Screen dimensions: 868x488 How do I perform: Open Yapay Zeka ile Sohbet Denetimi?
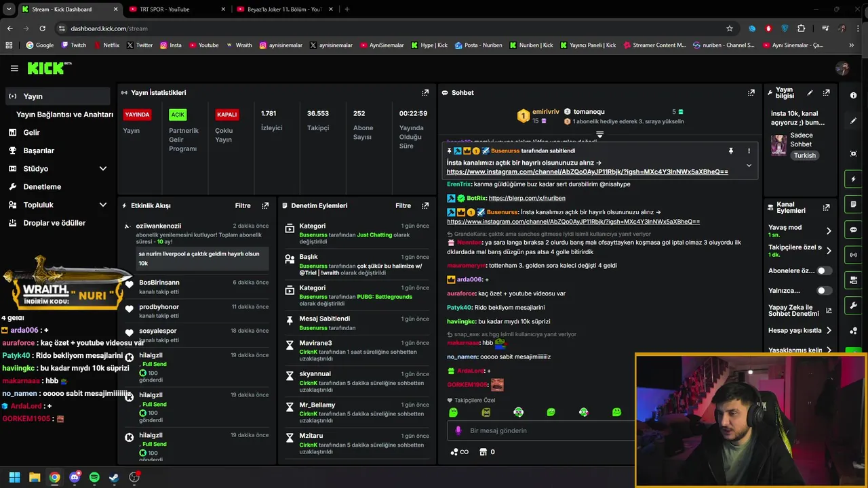(800, 310)
